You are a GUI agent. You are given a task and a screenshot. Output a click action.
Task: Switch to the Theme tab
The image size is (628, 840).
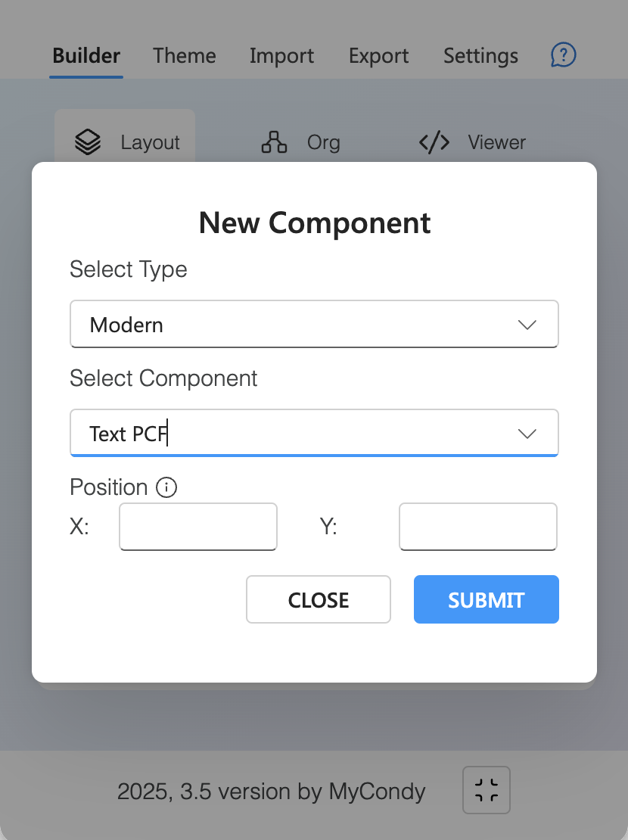(x=185, y=56)
